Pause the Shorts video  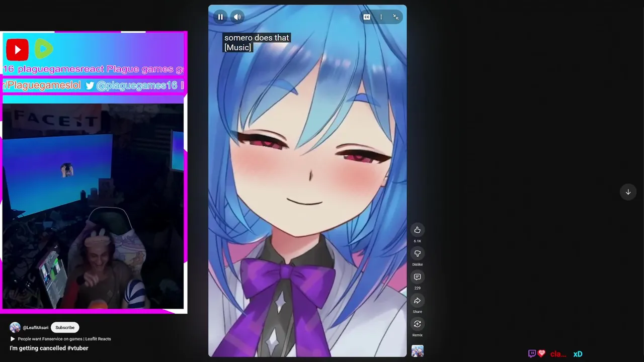click(x=220, y=17)
